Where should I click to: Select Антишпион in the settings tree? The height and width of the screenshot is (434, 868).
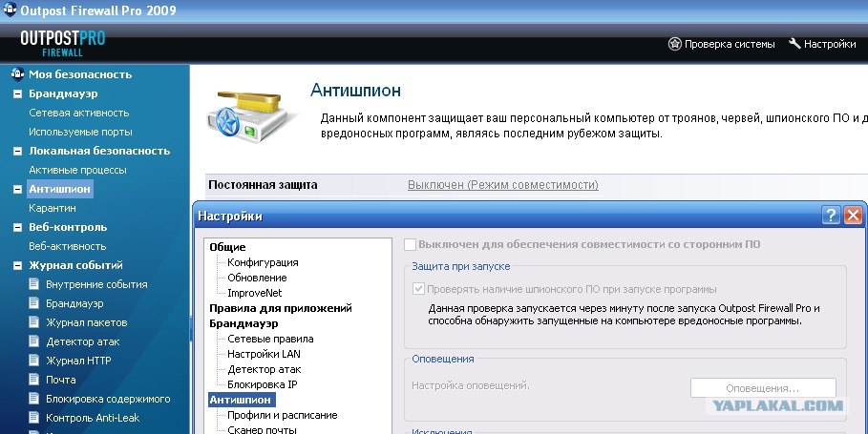[x=242, y=400]
